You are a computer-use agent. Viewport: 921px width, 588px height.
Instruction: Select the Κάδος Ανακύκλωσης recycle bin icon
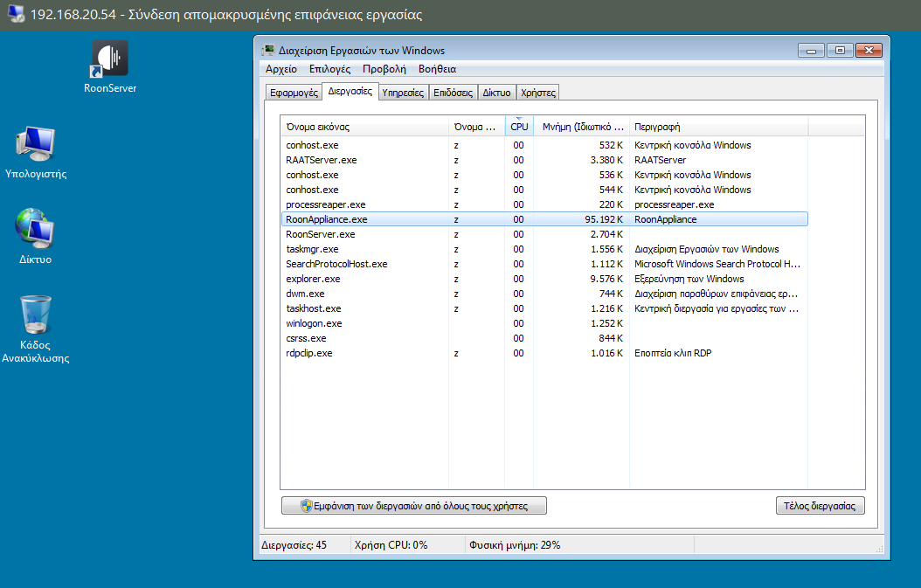click(x=36, y=315)
